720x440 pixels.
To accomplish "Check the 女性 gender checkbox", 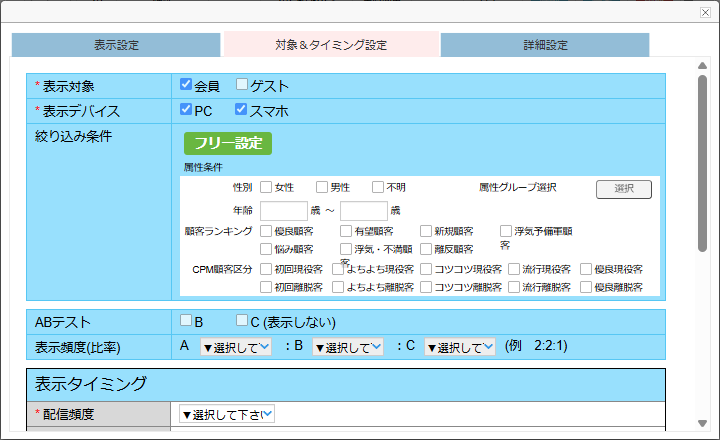I will [266, 187].
